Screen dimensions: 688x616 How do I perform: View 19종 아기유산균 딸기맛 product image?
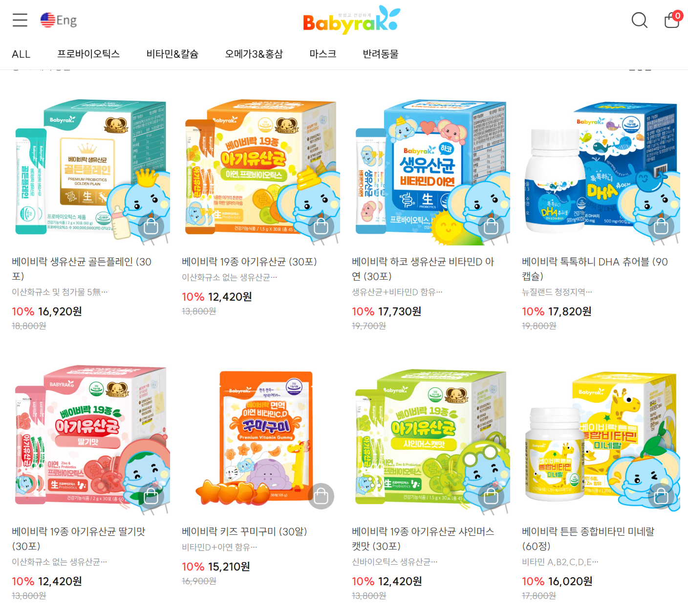91,439
